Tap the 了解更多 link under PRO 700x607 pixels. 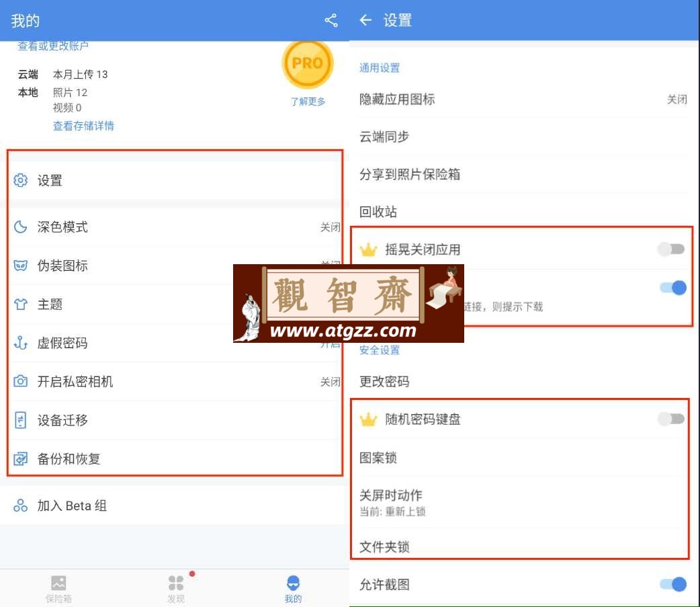click(308, 102)
